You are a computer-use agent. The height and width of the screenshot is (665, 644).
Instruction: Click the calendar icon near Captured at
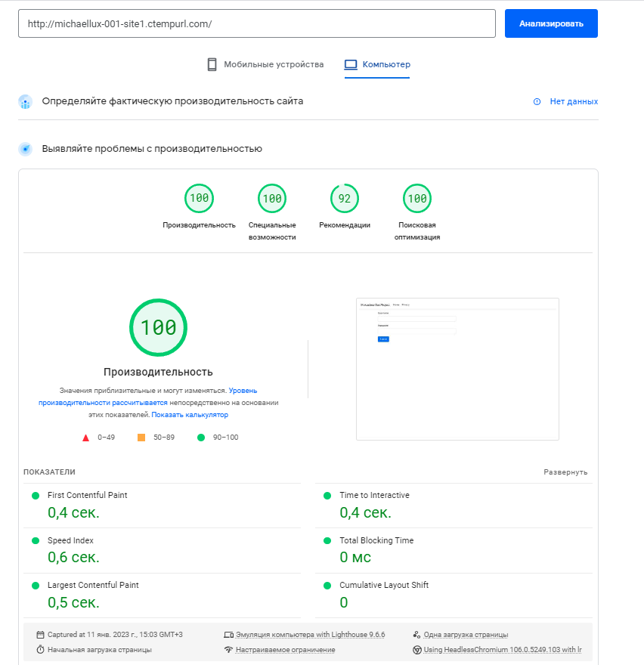click(x=40, y=635)
